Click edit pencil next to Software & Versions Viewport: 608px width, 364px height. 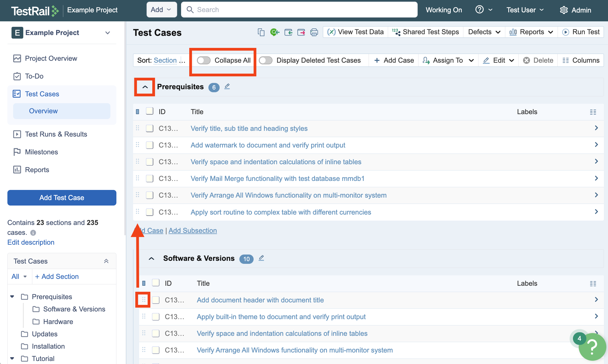(261, 258)
